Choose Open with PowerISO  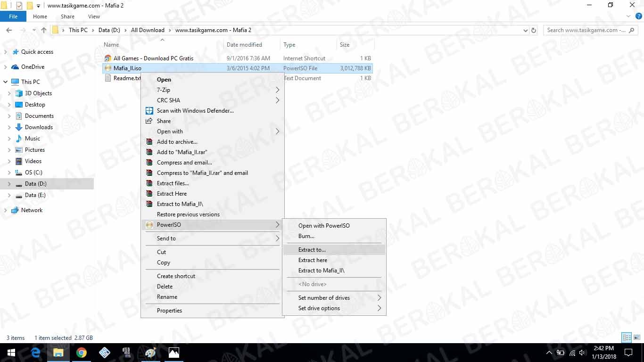point(334,226)
